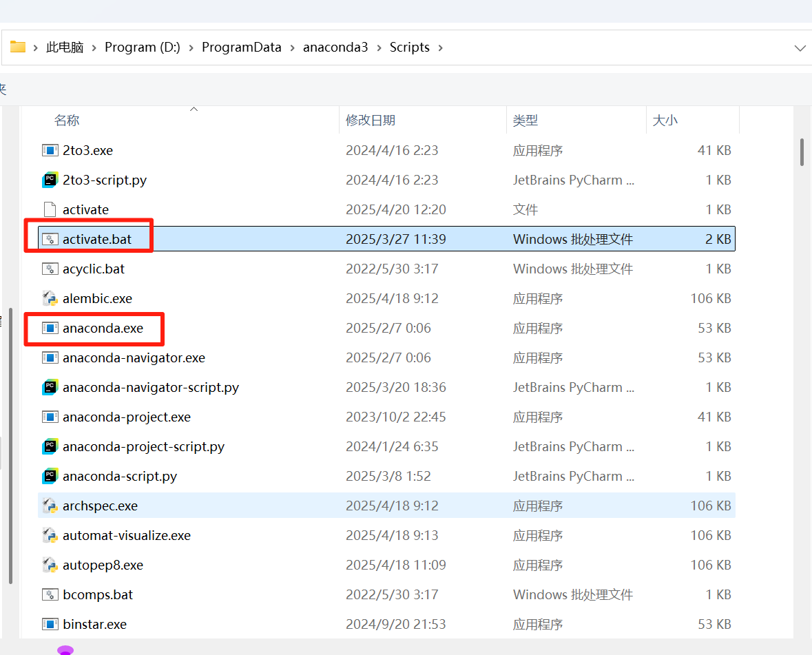812x655 pixels.
Task: Select the file name anaconda-navigator.exe
Action: pyautogui.click(x=134, y=357)
